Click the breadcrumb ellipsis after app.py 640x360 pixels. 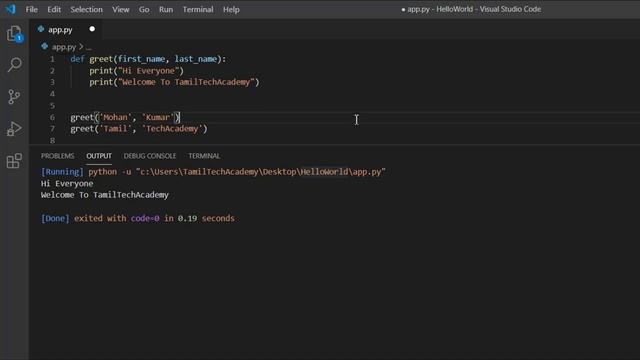(x=89, y=47)
